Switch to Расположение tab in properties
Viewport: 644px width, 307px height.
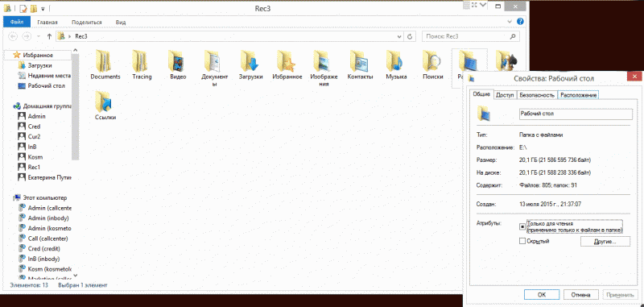pyautogui.click(x=578, y=95)
